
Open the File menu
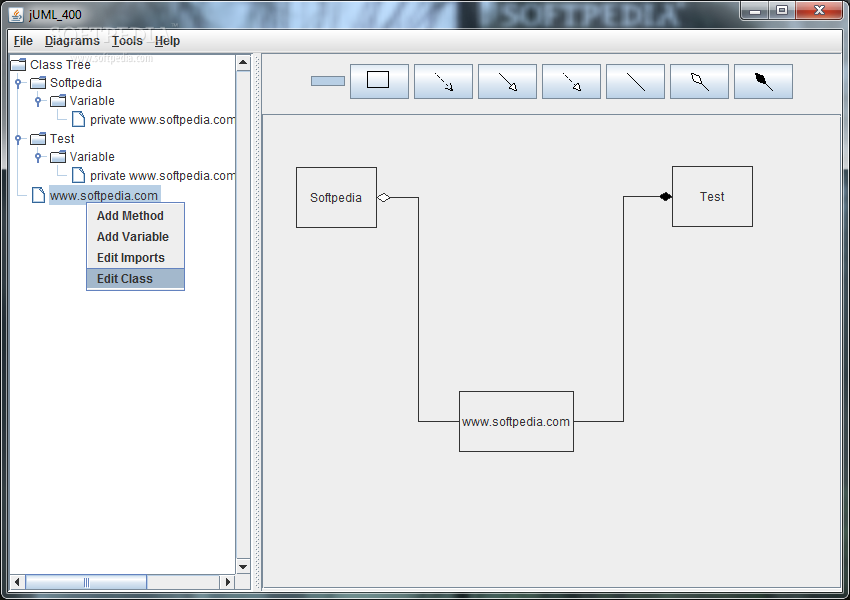[23, 41]
